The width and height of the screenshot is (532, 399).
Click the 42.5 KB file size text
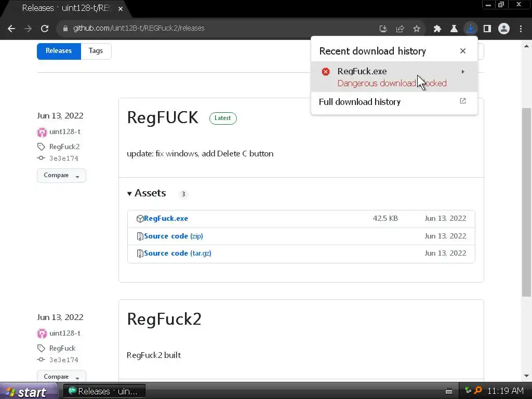pyautogui.click(x=385, y=219)
